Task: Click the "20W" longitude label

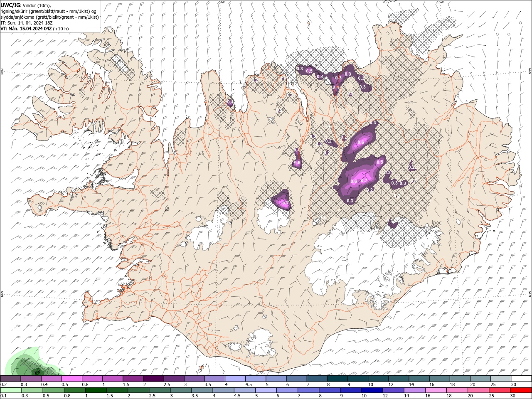Action: pyautogui.click(x=222, y=2)
